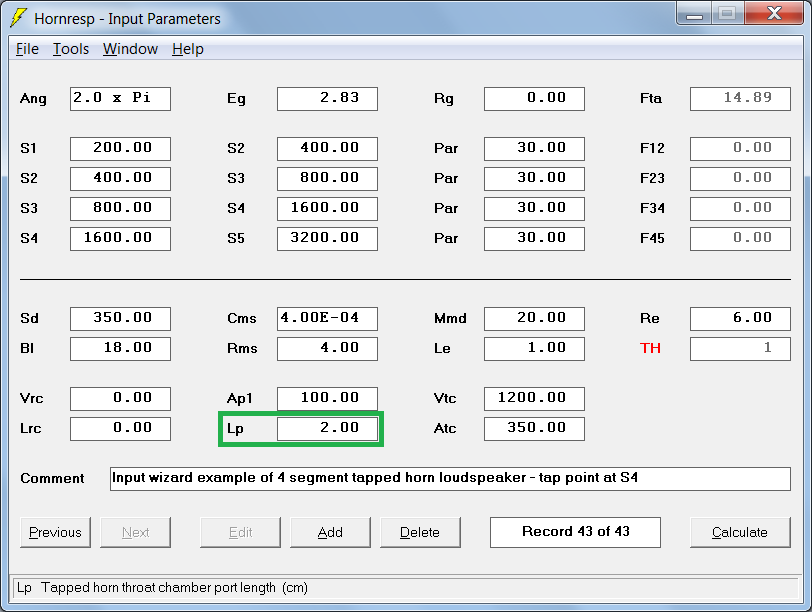Click the Hornresp lightning bolt title icon

(x=19, y=18)
